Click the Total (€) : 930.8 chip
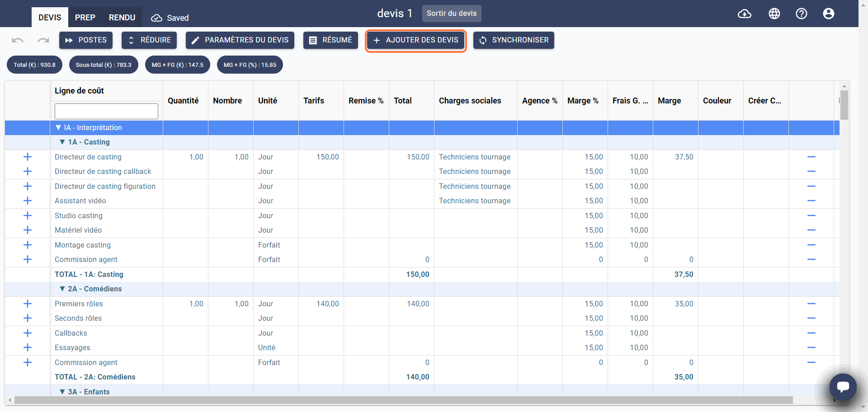This screenshot has width=868, height=412. point(34,65)
